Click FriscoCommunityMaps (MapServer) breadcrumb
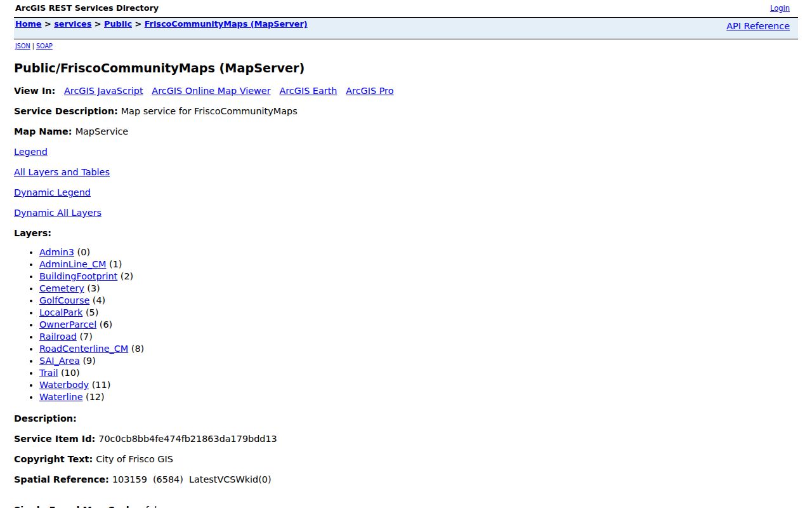812x508 pixels. 226,24
